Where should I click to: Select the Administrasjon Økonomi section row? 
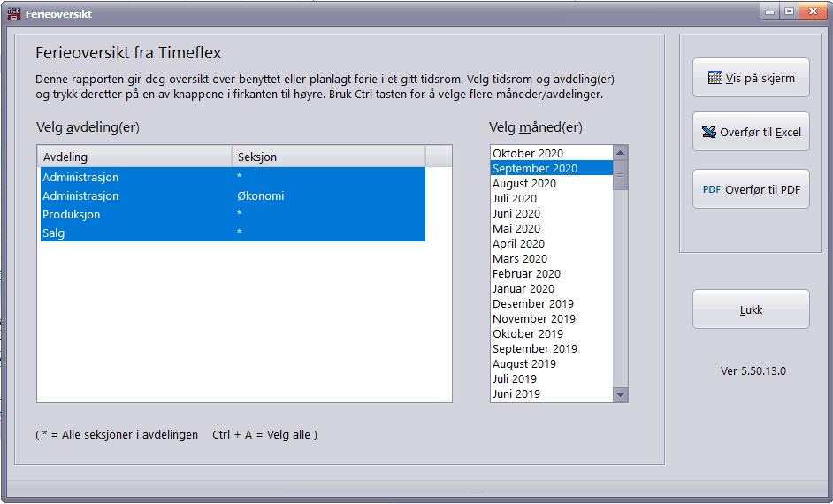[260, 196]
